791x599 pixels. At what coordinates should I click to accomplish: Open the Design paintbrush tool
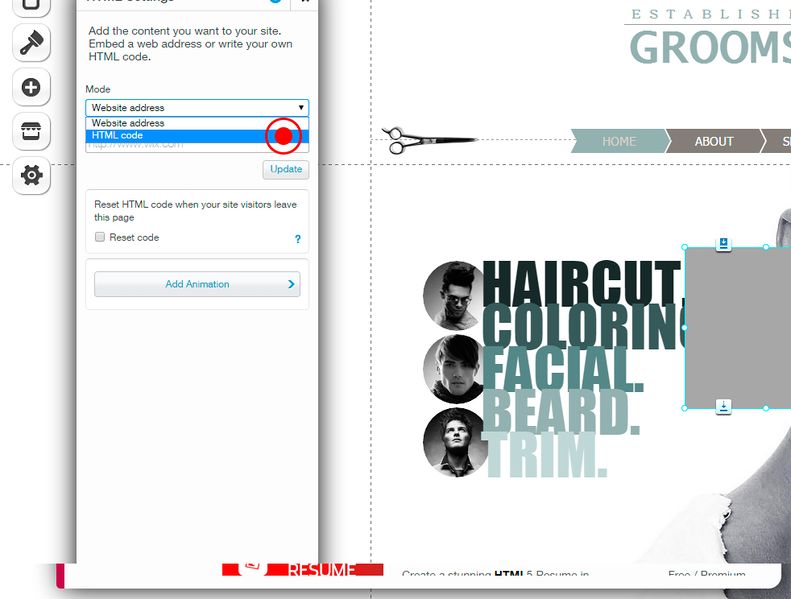coord(31,42)
